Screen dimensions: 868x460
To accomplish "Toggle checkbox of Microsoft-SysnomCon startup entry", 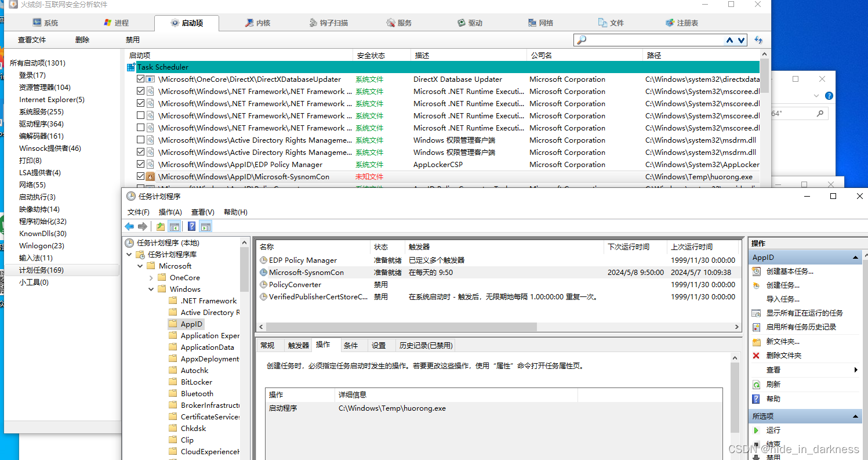I will 140,176.
